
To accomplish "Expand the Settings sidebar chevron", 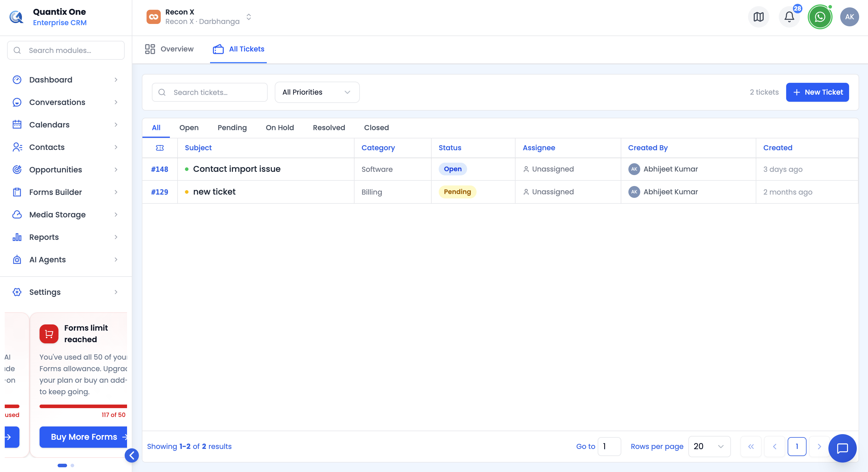I will tap(116, 292).
